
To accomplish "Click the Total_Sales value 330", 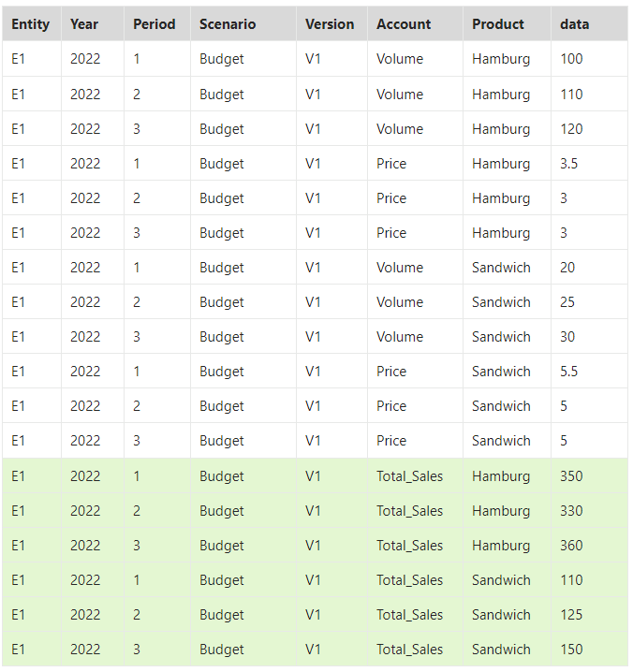I will (x=571, y=511).
